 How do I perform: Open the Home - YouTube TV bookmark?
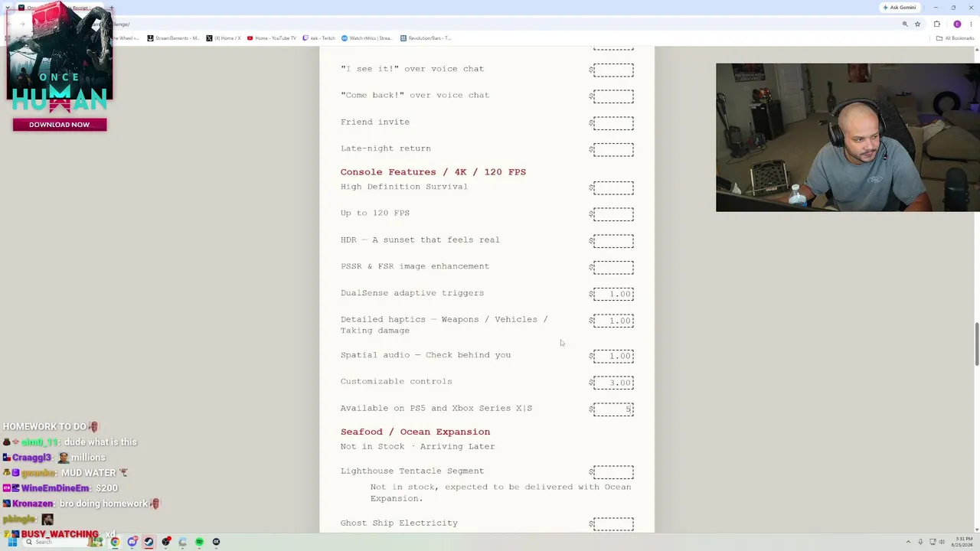coord(272,38)
